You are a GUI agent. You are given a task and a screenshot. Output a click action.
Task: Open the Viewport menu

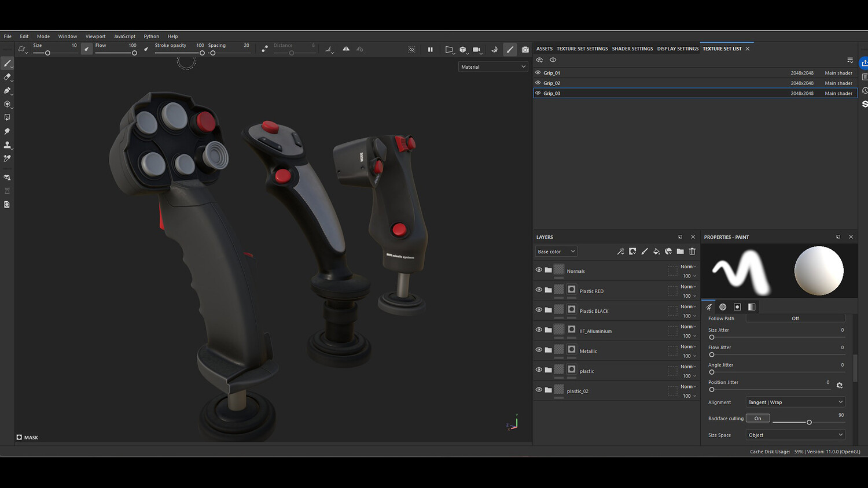pos(95,36)
